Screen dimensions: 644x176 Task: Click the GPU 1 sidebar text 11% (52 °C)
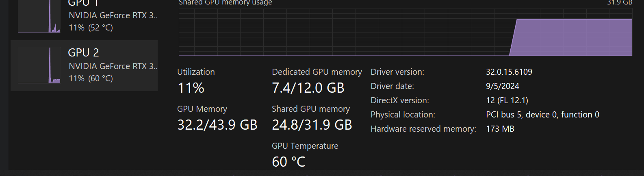coord(91,28)
